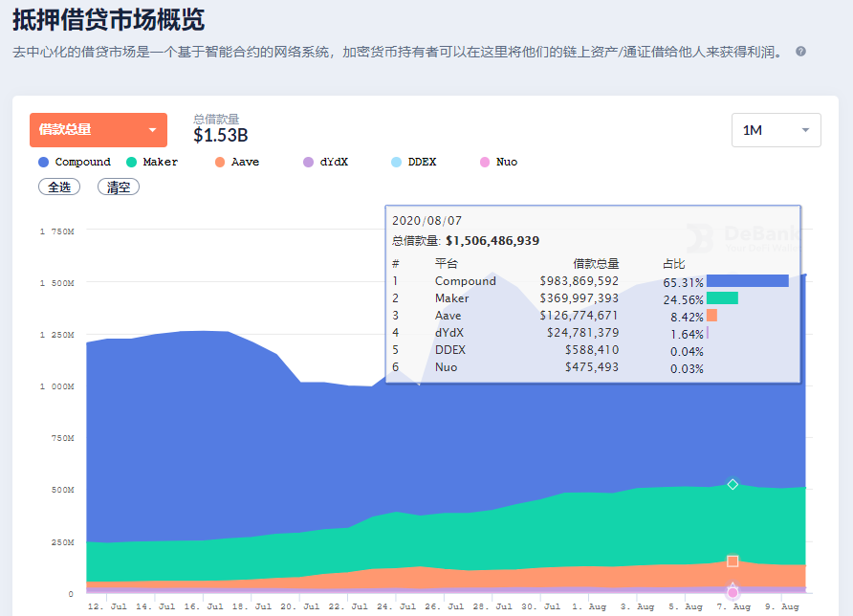Click the $1,506,486,939 total amount
The width and height of the screenshot is (853, 616).
click(492, 240)
